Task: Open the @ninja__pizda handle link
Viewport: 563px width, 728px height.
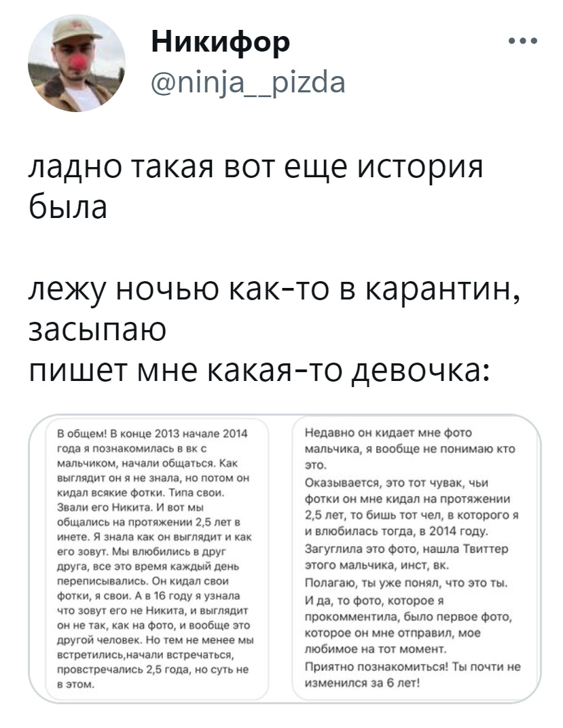Action: (249, 83)
